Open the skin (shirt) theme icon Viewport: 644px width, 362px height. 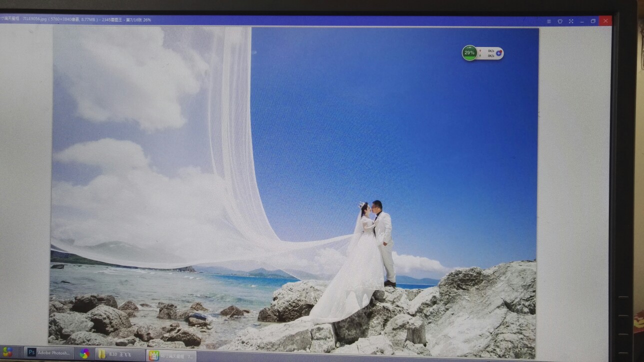[x=559, y=21]
